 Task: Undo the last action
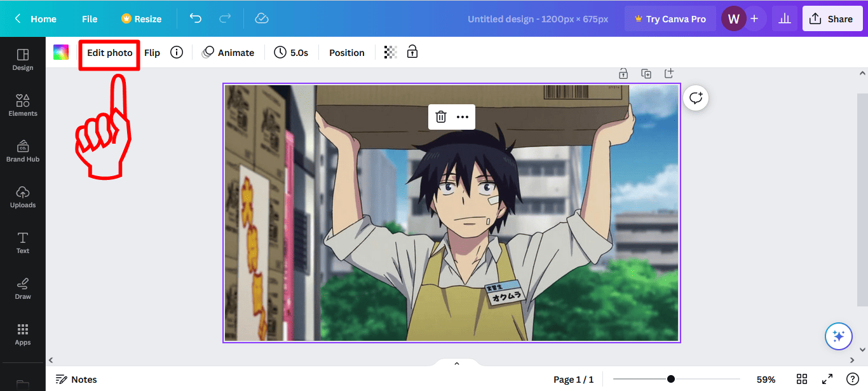pyautogui.click(x=196, y=18)
